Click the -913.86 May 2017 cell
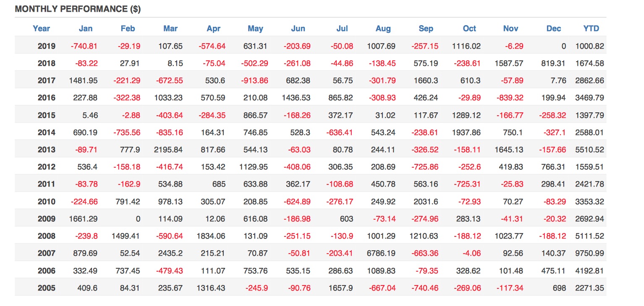This screenshot has width=644, height=306. tap(254, 80)
